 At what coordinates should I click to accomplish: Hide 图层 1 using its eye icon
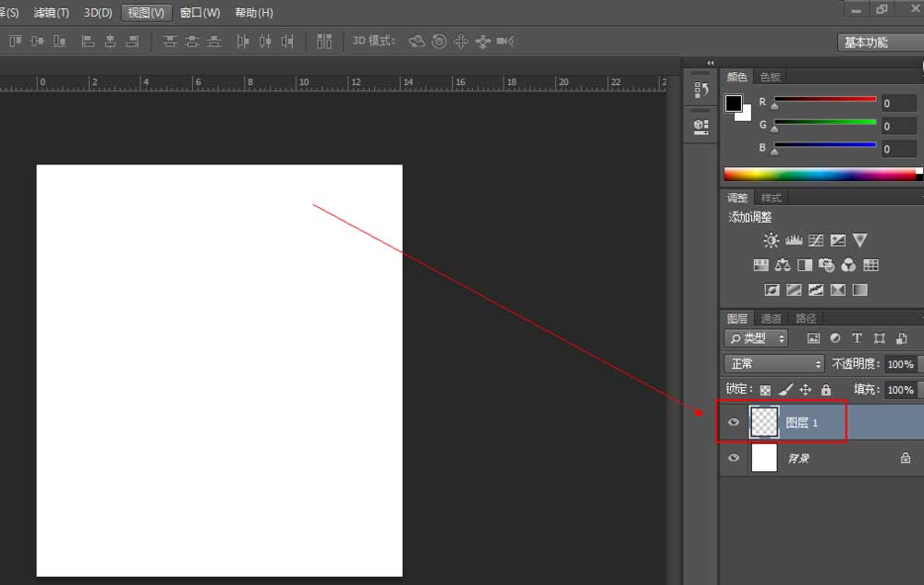tap(734, 422)
